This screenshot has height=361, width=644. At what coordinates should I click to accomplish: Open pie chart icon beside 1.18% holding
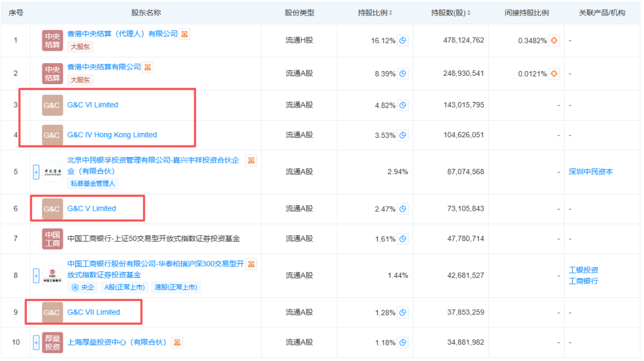403,343
